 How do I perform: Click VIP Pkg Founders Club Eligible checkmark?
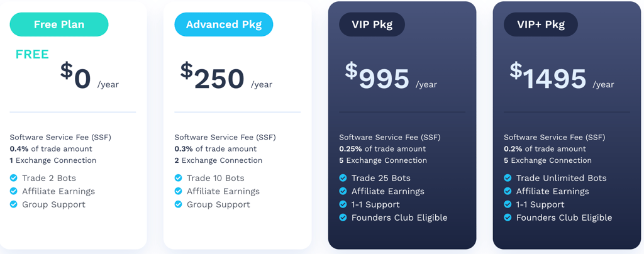coord(343,218)
